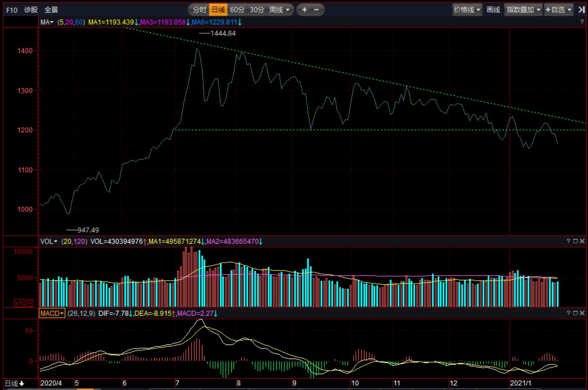Click the 947.49 low price label
This screenshot has height=390, width=588.
(88, 230)
